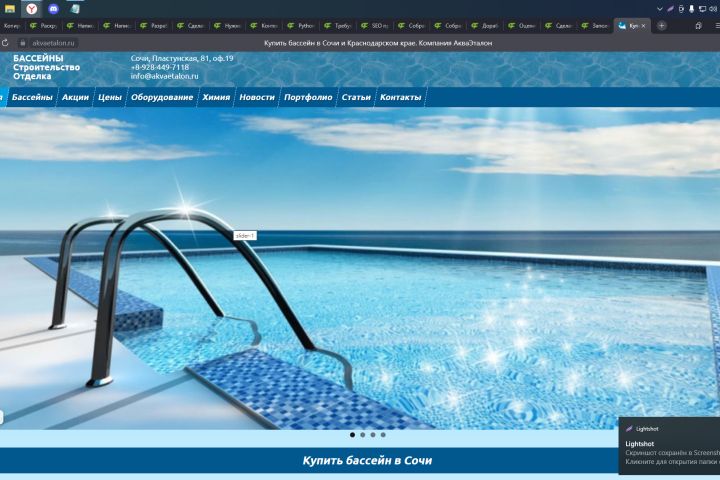The height and width of the screenshot is (480, 720).
Task: Click the Lightshot feather tray icon
Action: 670,9
